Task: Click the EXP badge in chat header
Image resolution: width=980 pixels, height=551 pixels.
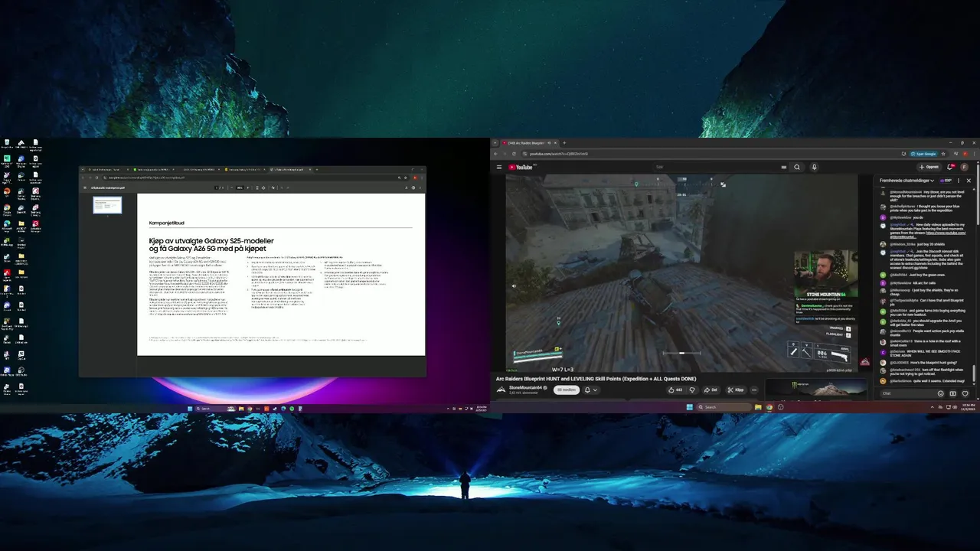Action: click(946, 181)
